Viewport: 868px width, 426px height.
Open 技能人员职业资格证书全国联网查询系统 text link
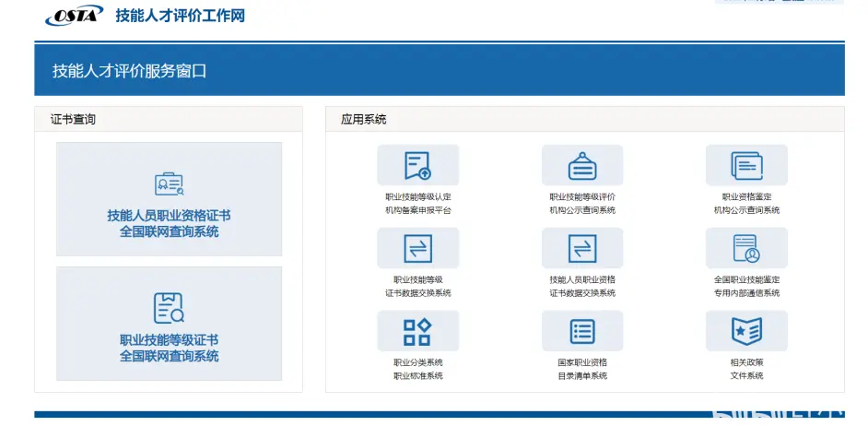pyautogui.click(x=169, y=224)
